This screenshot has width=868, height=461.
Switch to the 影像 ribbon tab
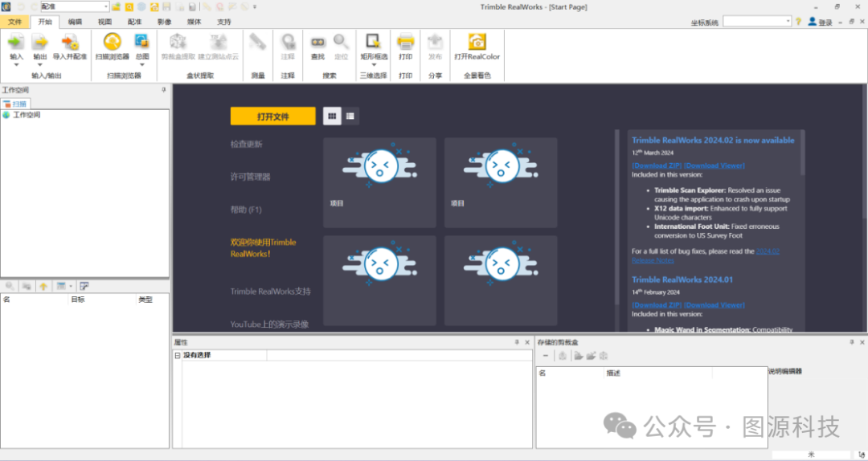click(165, 22)
